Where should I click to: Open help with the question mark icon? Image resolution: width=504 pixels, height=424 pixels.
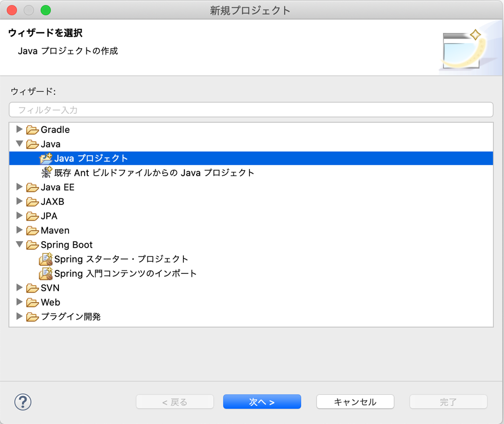[23, 402]
